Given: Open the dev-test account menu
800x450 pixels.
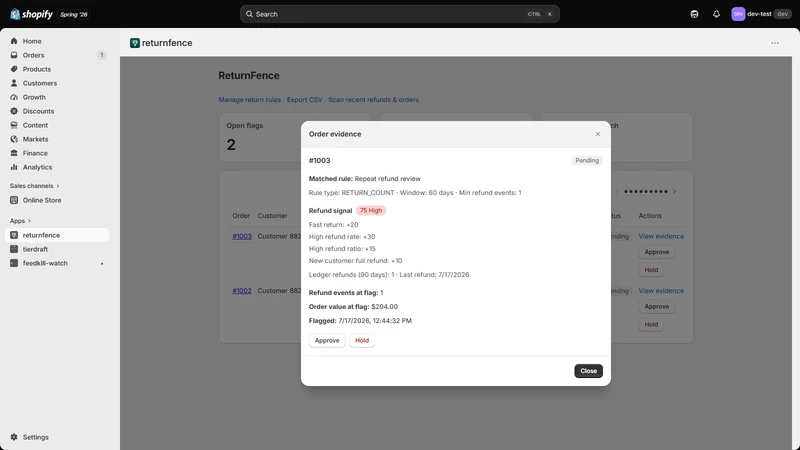Looking at the screenshot, I should tap(761, 14).
